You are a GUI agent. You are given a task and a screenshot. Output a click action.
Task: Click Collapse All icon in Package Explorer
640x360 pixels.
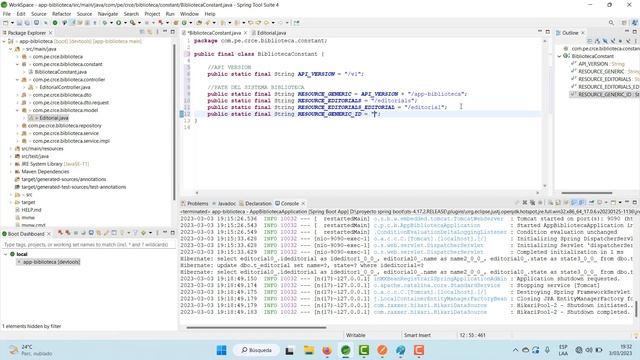(142, 32)
